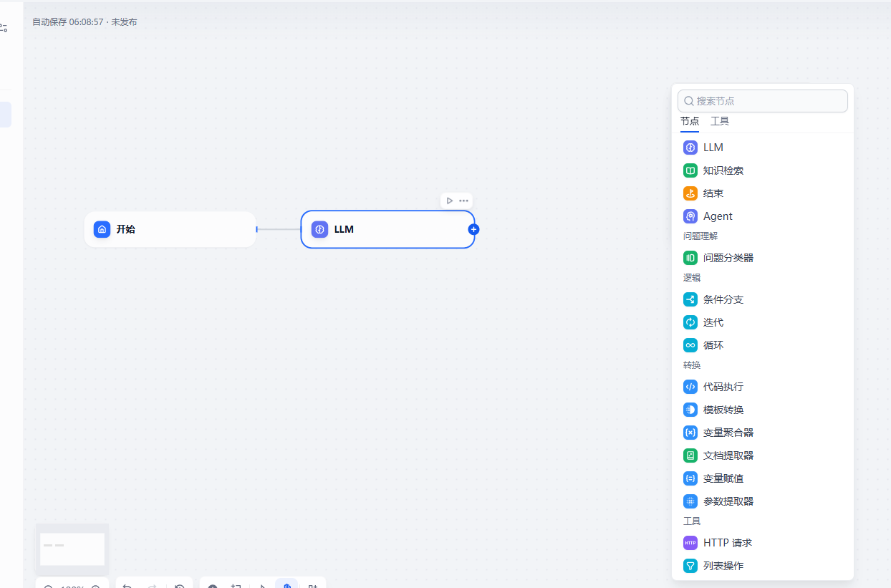Click the 转换 section heading

click(x=692, y=365)
